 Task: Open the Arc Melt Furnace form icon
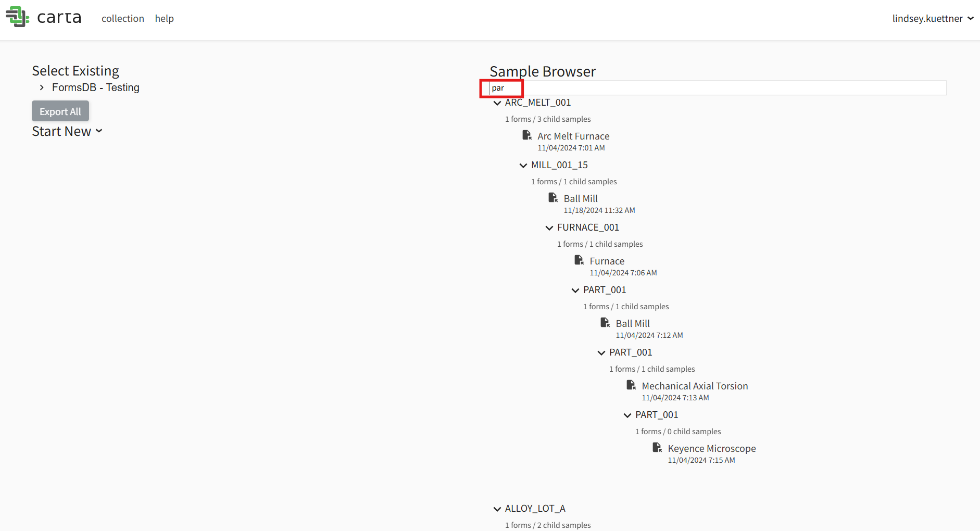click(527, 135)
